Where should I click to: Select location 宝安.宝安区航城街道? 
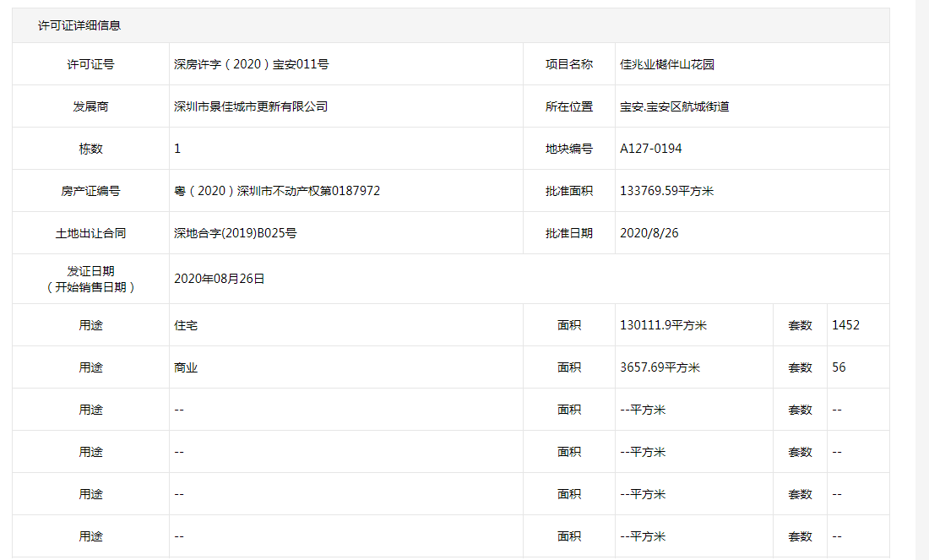pyautogui.click(x=674, y=106)
